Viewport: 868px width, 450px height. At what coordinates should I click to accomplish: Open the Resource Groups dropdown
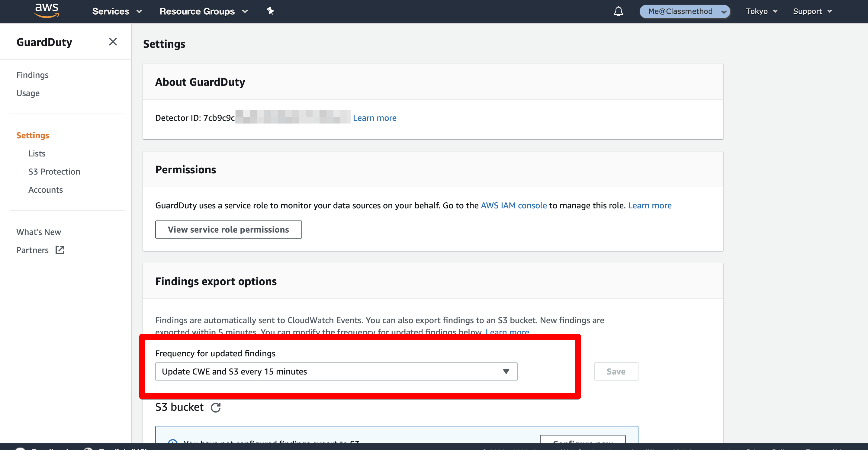coord(203,11)
